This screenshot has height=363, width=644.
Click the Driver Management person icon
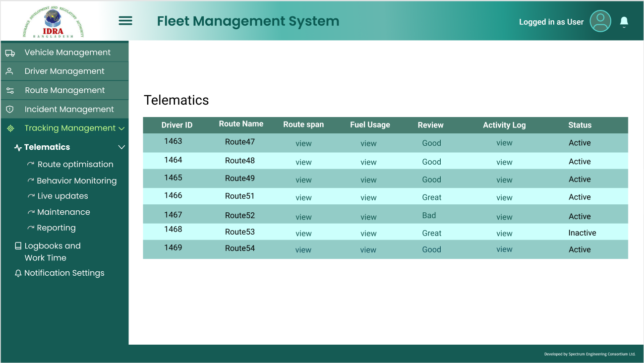(9, 71)
